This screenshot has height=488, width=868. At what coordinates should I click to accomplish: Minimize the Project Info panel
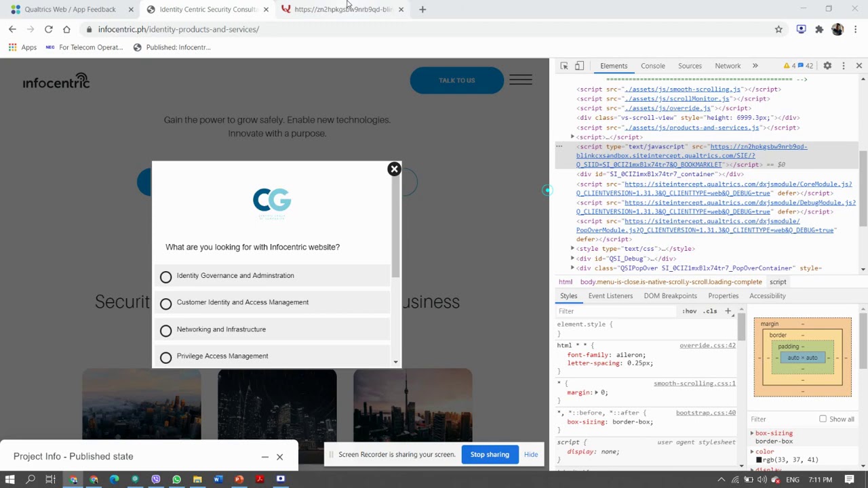pyautogui.click(x=265, y=457)
